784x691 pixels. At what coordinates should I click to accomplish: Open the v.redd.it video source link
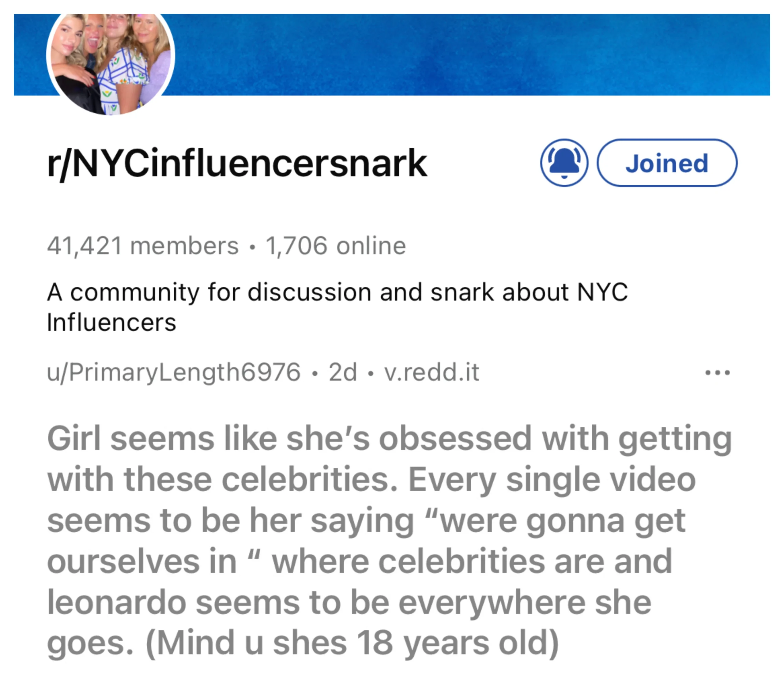point(432,372)
